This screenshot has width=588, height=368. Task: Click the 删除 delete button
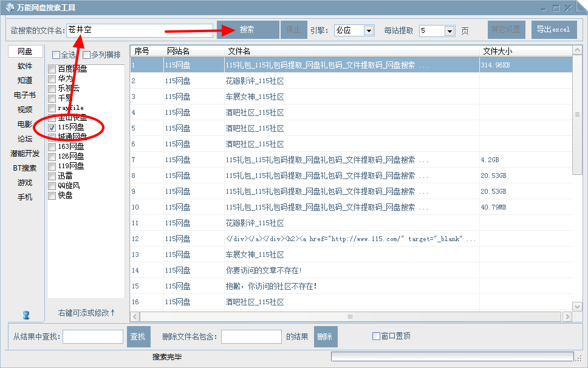pos(326,336)
